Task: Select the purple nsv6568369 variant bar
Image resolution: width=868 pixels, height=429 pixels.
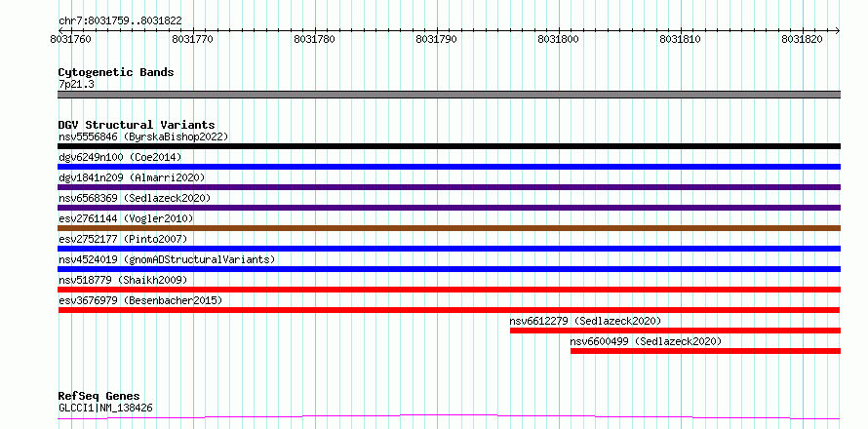Action: [x=449, y=208]
